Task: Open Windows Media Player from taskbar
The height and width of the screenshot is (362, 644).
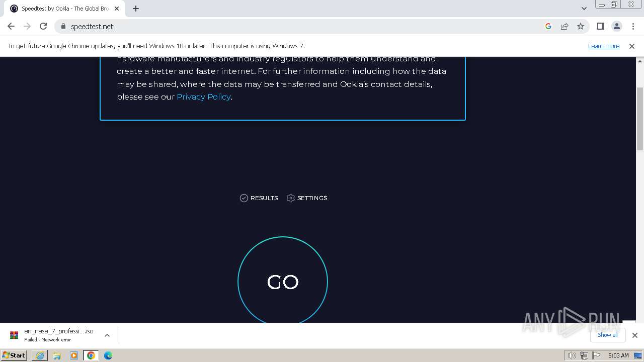Action: tap(74, 355)
